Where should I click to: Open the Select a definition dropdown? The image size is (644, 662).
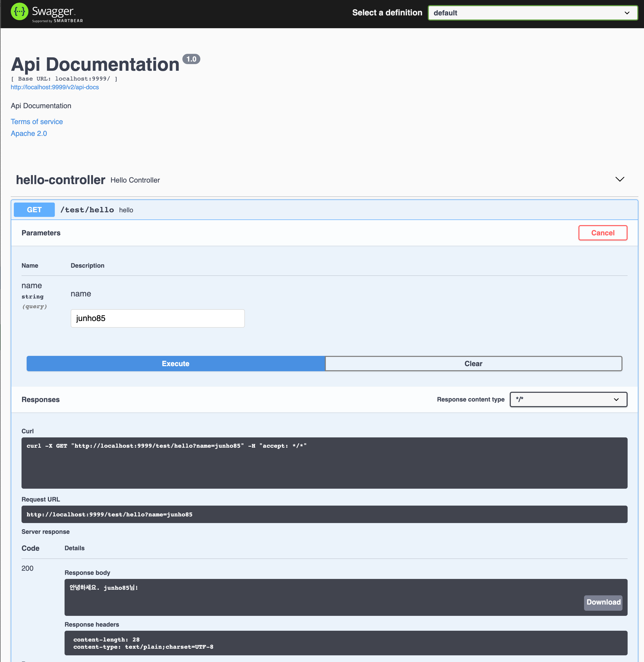(x=532, y=13)
